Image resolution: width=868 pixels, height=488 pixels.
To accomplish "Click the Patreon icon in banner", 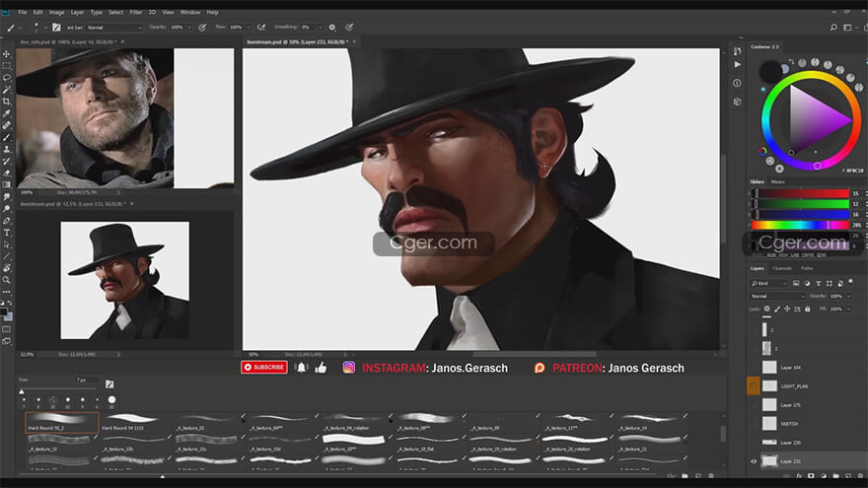I will point(540,368).
